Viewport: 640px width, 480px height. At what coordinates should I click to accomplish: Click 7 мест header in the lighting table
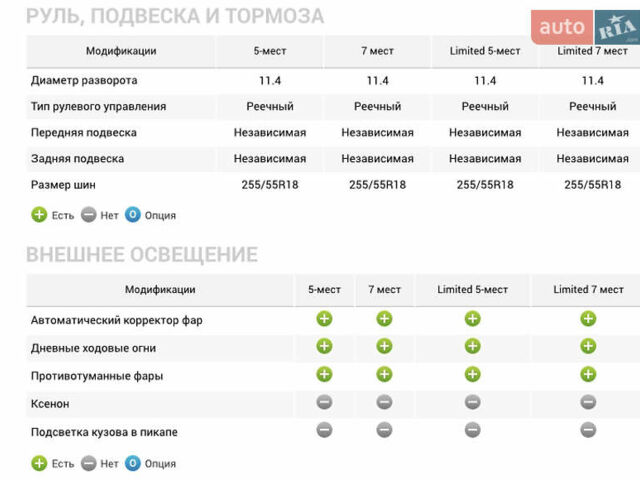[384, 289]
